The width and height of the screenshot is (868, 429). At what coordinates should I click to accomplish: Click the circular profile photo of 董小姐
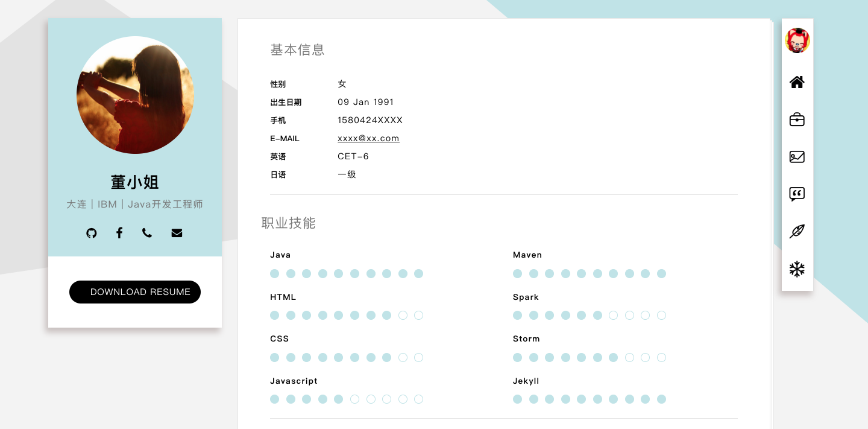[135, 95]
